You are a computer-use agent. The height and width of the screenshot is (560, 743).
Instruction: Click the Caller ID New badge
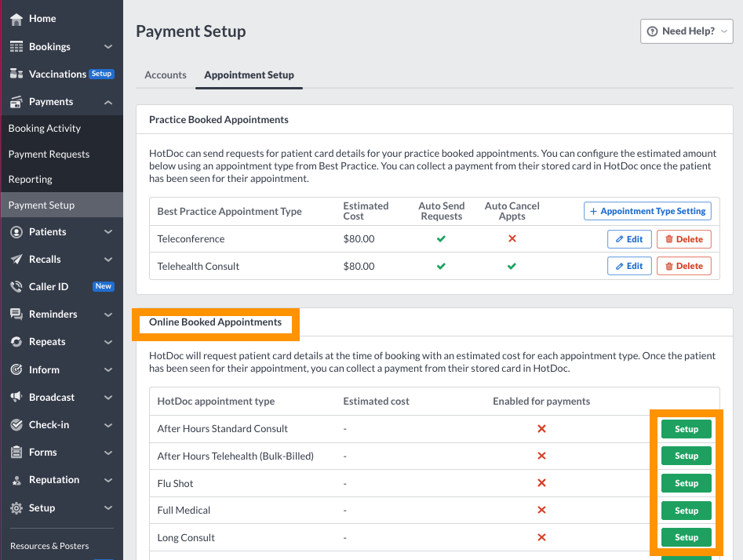pos(104,286)
